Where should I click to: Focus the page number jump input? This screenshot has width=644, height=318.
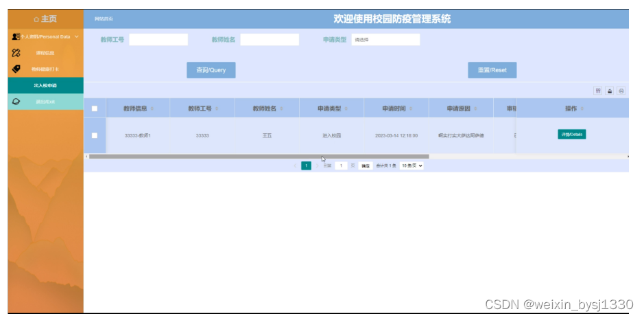(342, 166)
